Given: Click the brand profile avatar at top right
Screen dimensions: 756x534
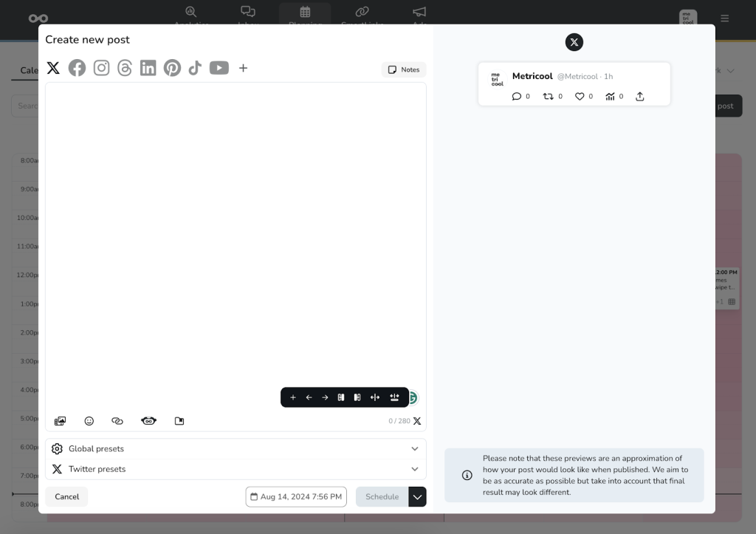Looking at the screenshot, I should (688, 18).
